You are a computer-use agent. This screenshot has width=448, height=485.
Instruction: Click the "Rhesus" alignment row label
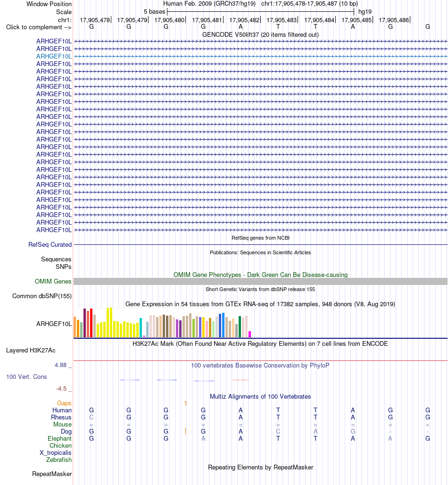click(61, 417)
